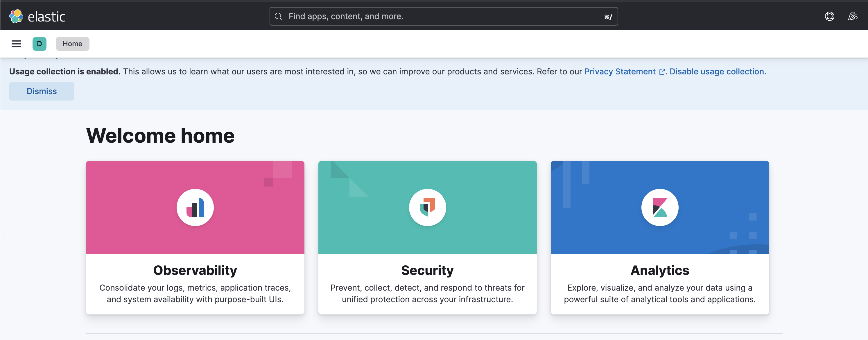Click the search magnifier icon
This screenshot has width=868, height=340.
coord(278,16)
